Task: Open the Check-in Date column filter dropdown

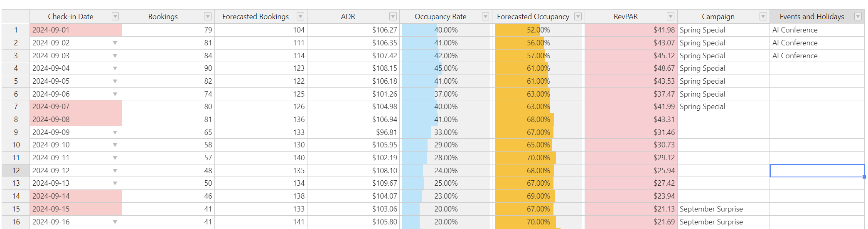Action: [x=116, y=17]
